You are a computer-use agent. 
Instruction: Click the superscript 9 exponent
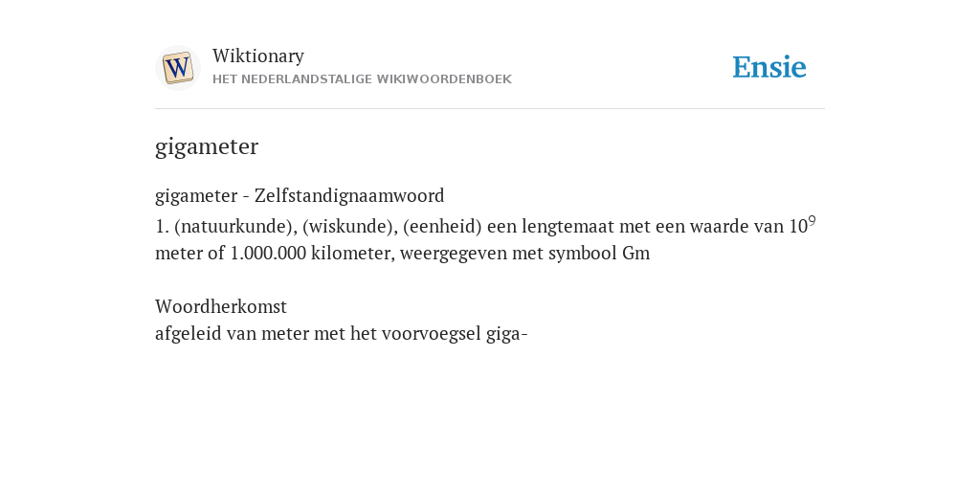coord(812,221)
